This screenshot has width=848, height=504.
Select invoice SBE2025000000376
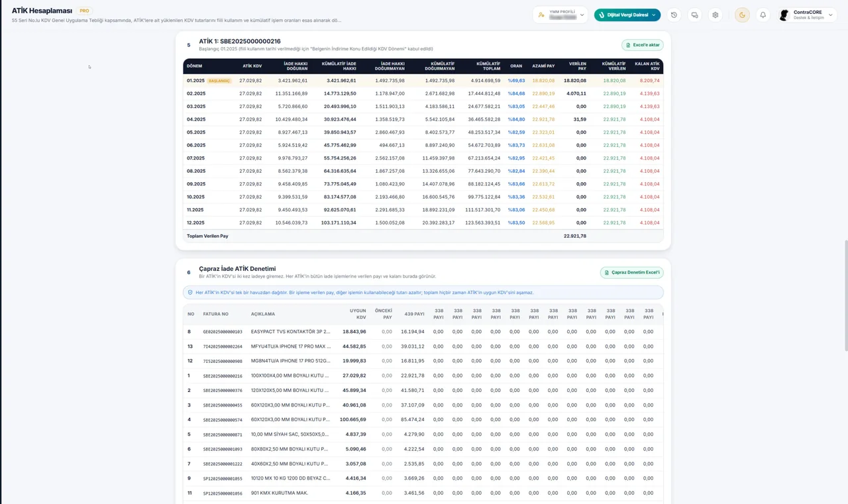tap(223, 391)
